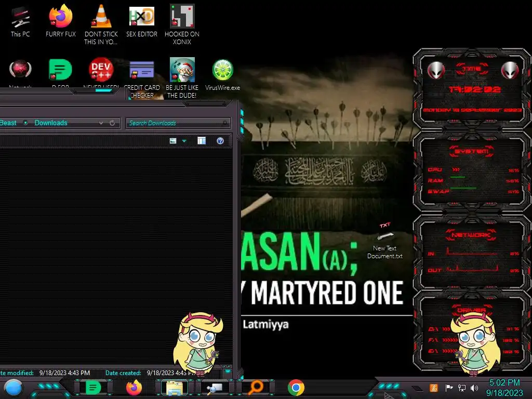
Task: Change the view with the Explorer view icon
Action: [x=172, y=141]
